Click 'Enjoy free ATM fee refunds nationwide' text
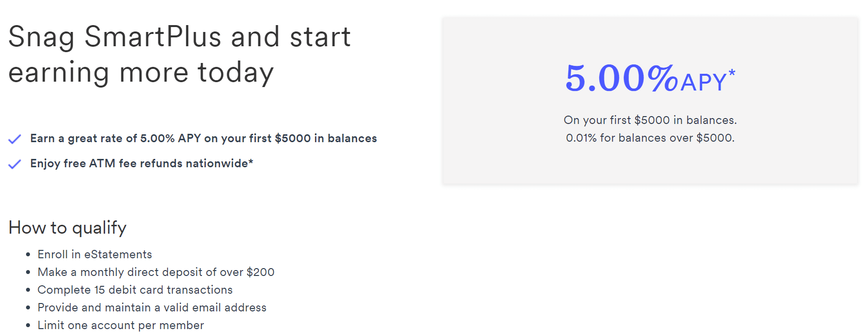This screenshot has width=868, height=335. pos(139,163)
